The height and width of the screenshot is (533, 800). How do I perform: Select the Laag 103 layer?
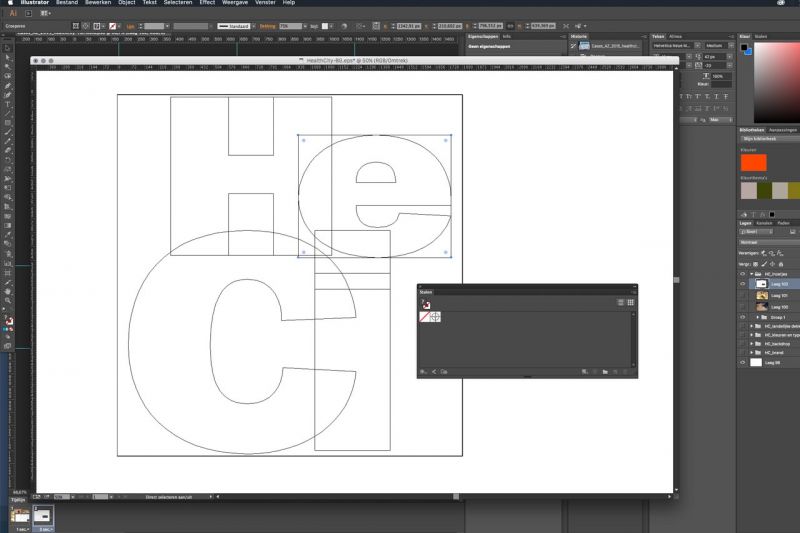780,284
